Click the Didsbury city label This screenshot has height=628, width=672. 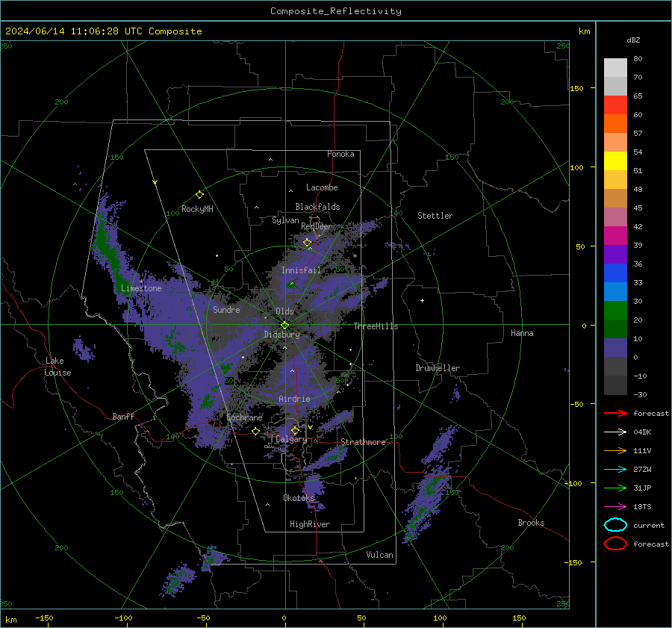click(282, 335)
